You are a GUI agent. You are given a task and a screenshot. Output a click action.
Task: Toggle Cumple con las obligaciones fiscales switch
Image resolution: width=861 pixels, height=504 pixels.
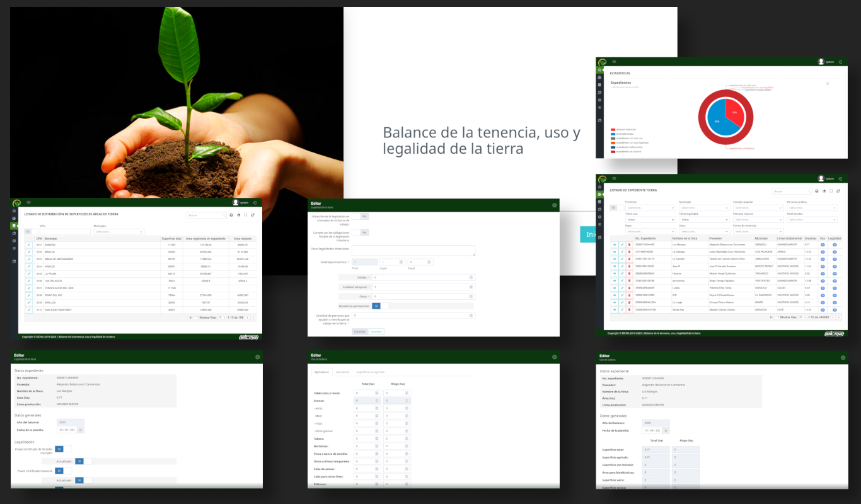pos(364,232)
